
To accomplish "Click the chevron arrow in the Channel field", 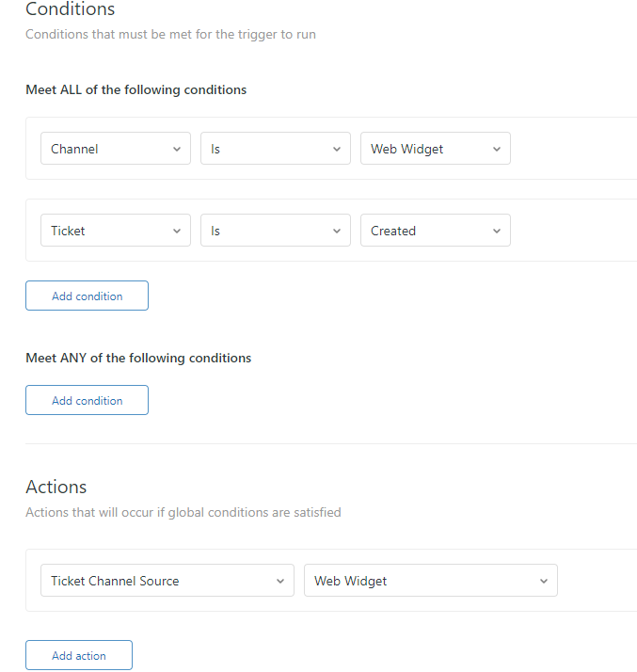I will tap(177, 149).
